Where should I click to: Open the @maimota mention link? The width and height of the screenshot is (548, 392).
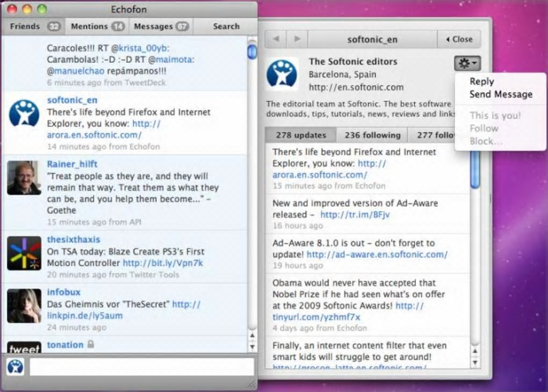coord(171,60)
